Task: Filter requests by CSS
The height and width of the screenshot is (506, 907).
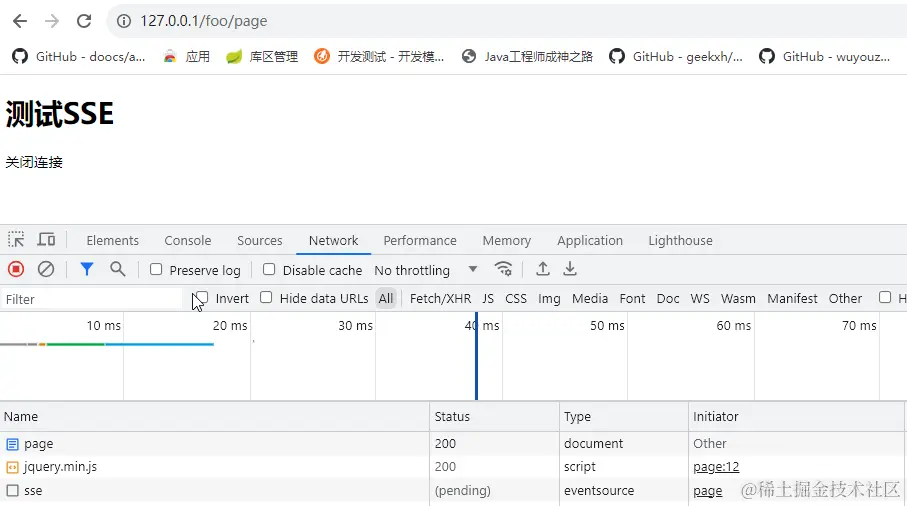Action: [x=516, y=298]
